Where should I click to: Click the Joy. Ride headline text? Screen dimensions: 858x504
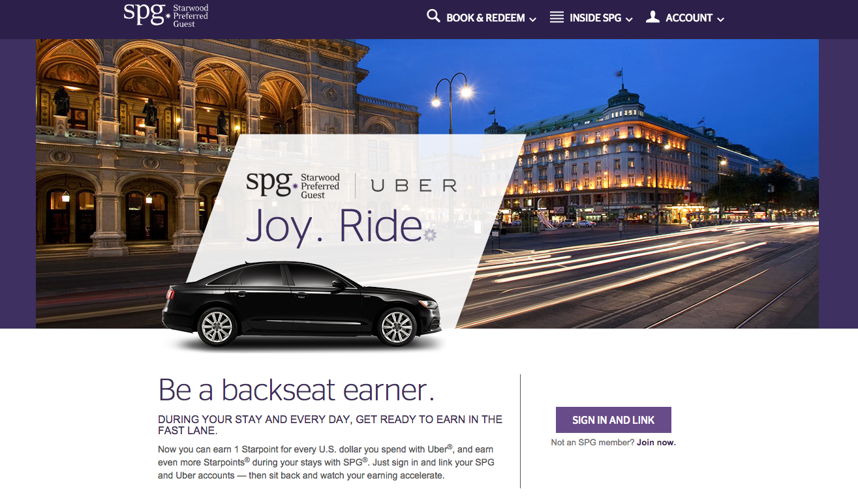[x=333, y=226]
